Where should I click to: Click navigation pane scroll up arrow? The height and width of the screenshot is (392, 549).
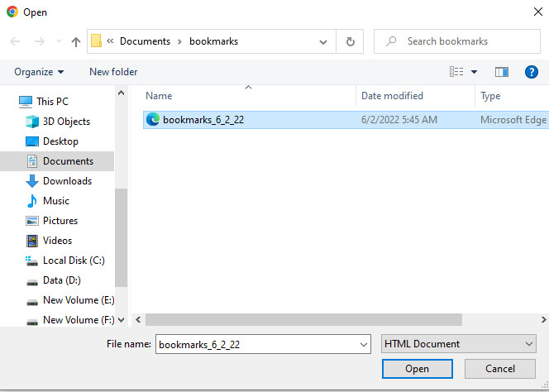point(122,93)
